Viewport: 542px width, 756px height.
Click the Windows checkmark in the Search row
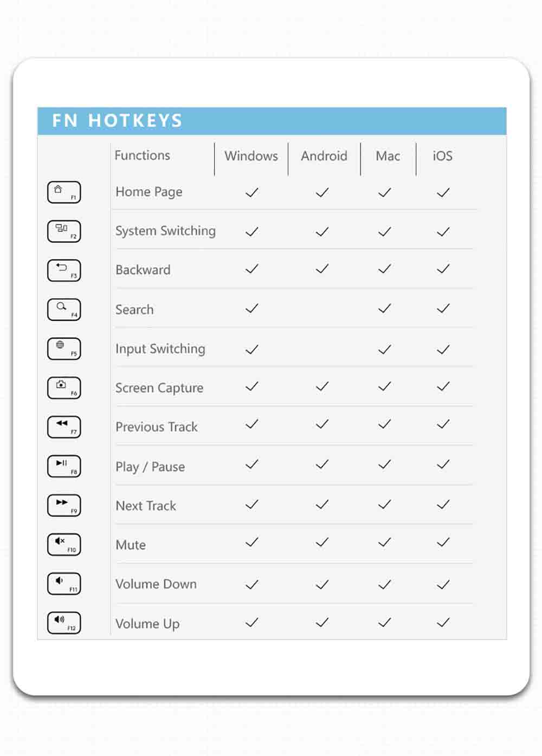pyautogui.click(x=252, y=308)
